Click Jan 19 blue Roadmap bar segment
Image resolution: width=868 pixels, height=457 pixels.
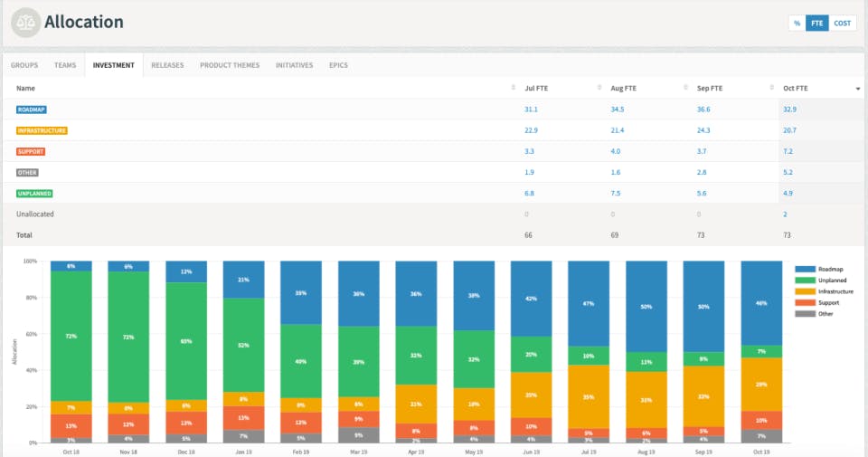coord(243,280)
